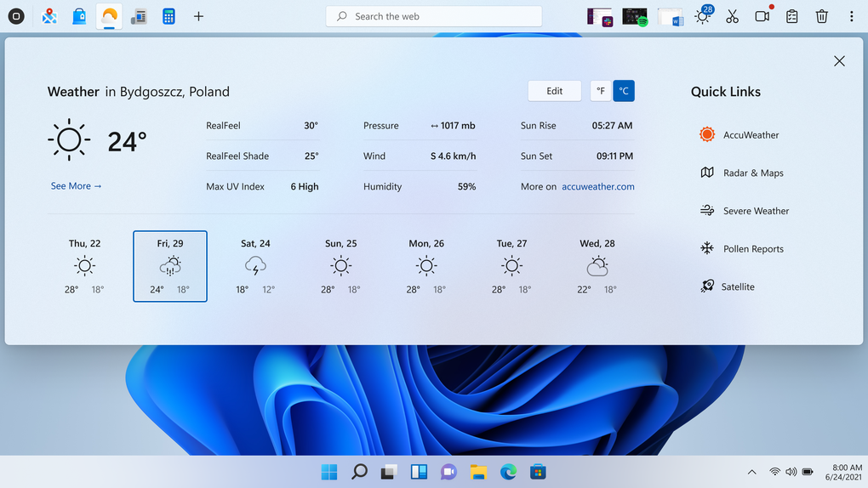Select the Mon, 26 forecast card
Image resolution: width=868 pixels, height=488 pixels.
coord(426,266)
